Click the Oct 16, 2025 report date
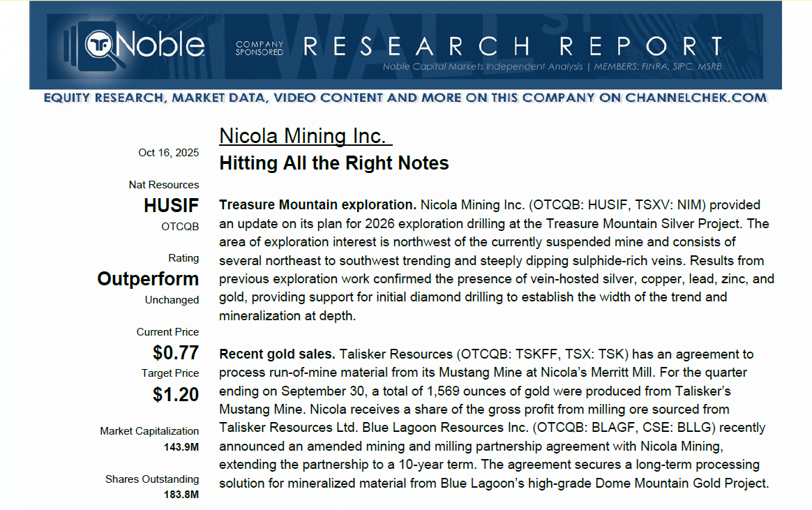Screen dimensions: 812x510 (x=168, y=153)
